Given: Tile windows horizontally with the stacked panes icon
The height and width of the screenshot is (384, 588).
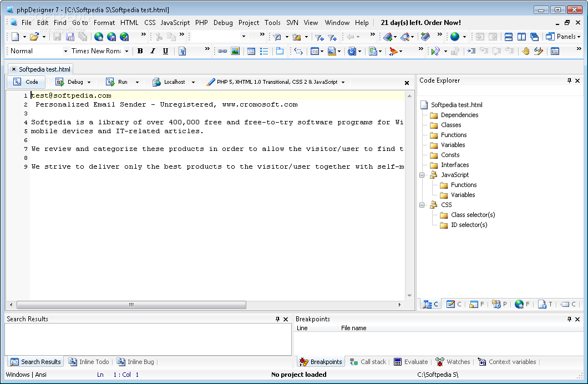Looking at the screenshot, I should [x=509, y=37].
